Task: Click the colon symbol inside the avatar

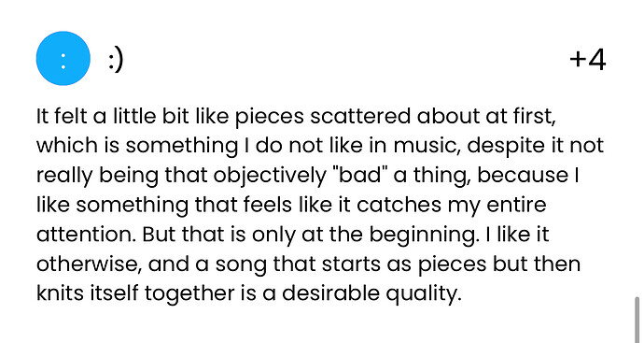Action: coord(63,61)
